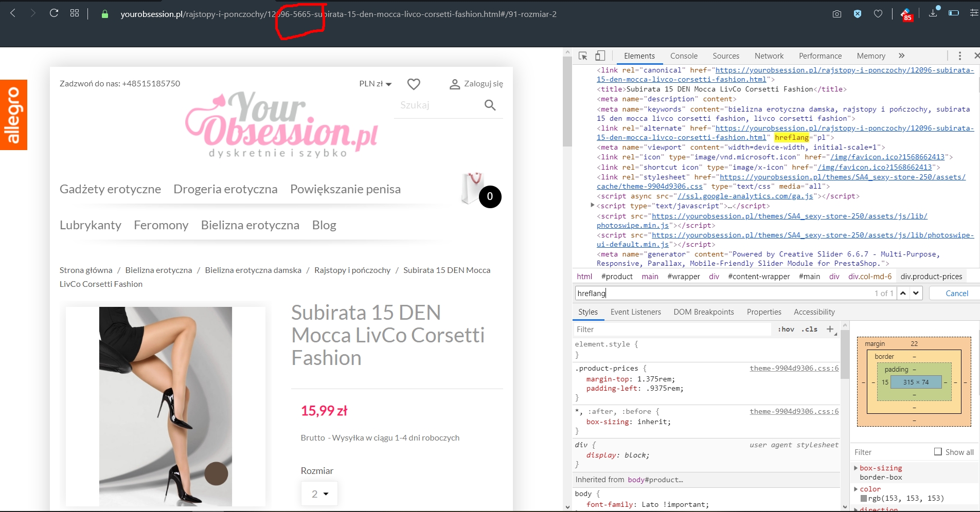Expand the box-sizing property in Computed panel
This screenshot has width=980, height=512.
tap(857, 468)
